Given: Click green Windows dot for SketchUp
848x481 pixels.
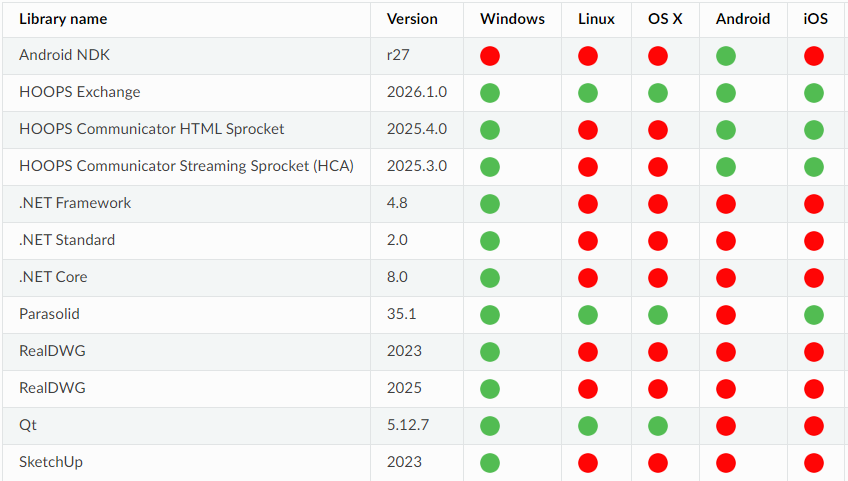Looking at the screenshot, I should [x=490, y=463].
